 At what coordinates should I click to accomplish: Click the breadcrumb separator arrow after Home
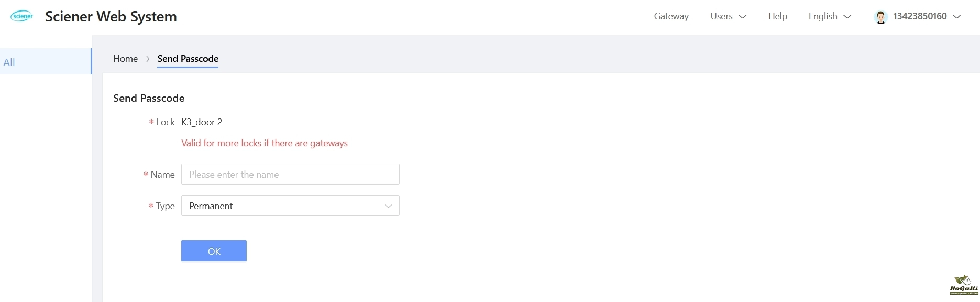[148, 59]
